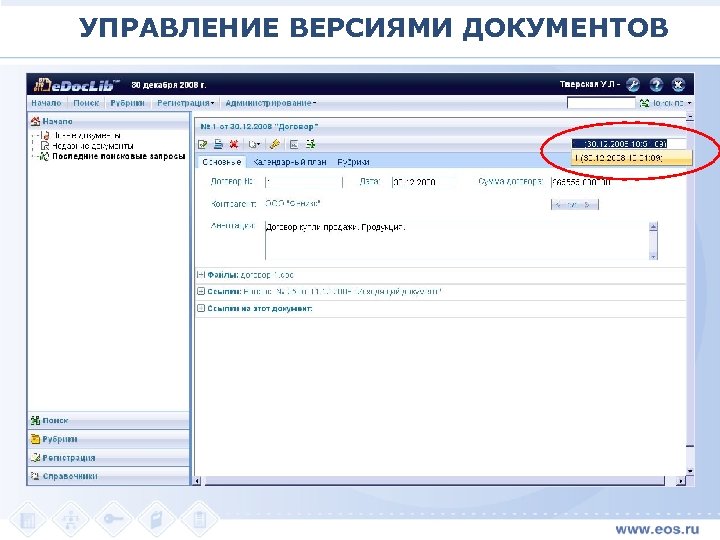Click inside the Аннотация text area
The height and width of the screenshot is (540, 720).
(x=456, y=241)
